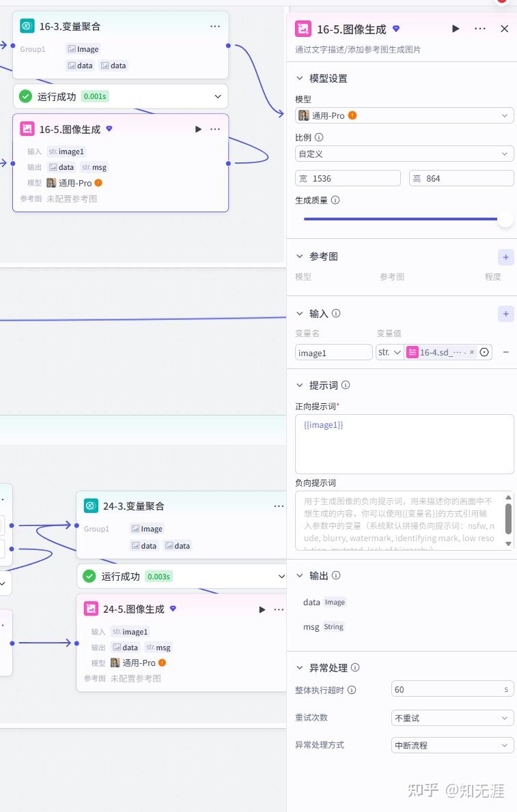Collapse the 提示词 section
This screenshot has width=517, height=812.
(x=299, y=386)
